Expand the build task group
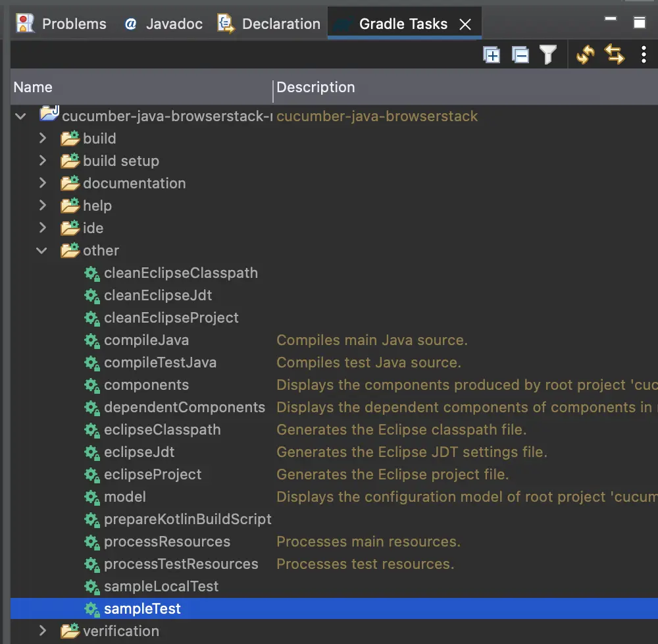The width and height of the screenshot is (658, 644). 43,139
